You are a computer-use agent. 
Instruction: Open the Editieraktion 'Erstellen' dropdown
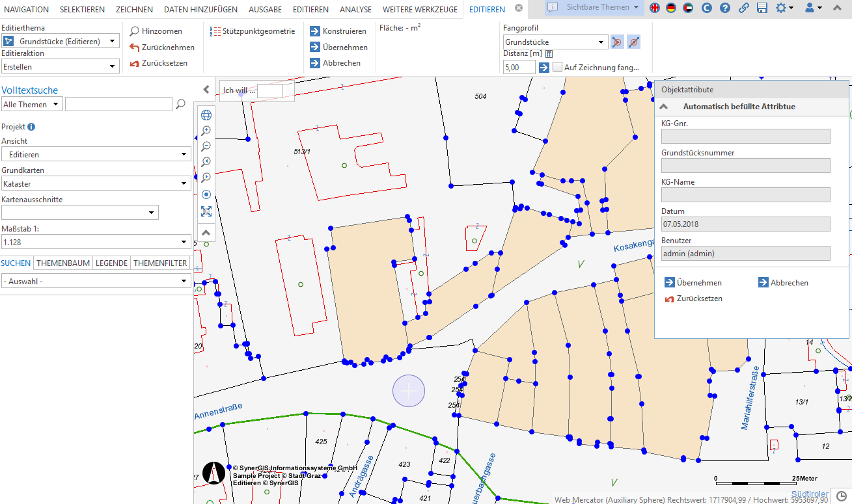pyautogui.click(x=61, y=66)
